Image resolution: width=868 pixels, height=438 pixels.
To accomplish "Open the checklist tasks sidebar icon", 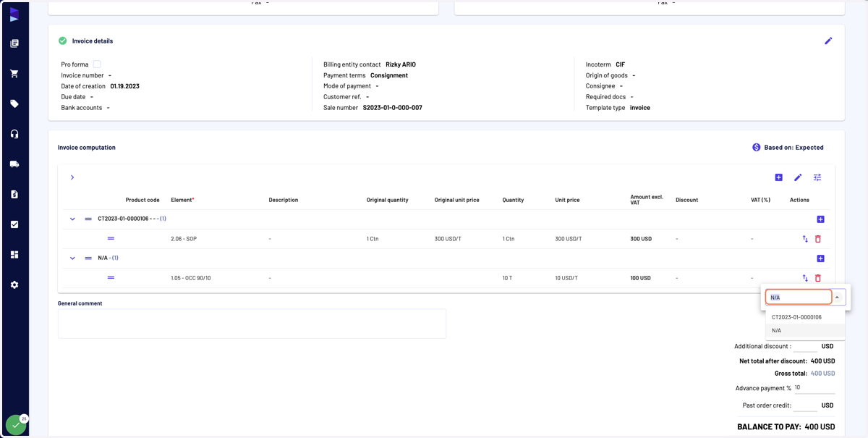I will [14, 224].
